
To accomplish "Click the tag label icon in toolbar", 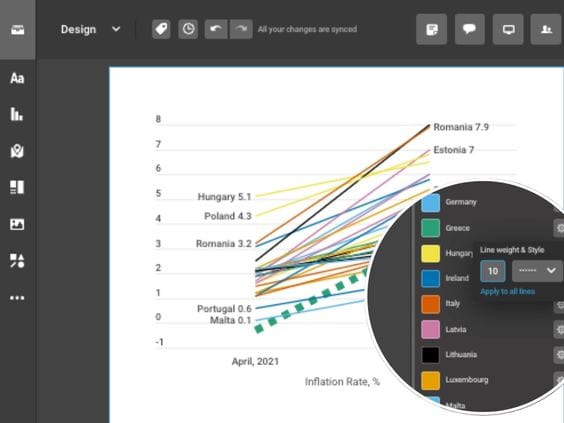I will [x=161, y=29].
